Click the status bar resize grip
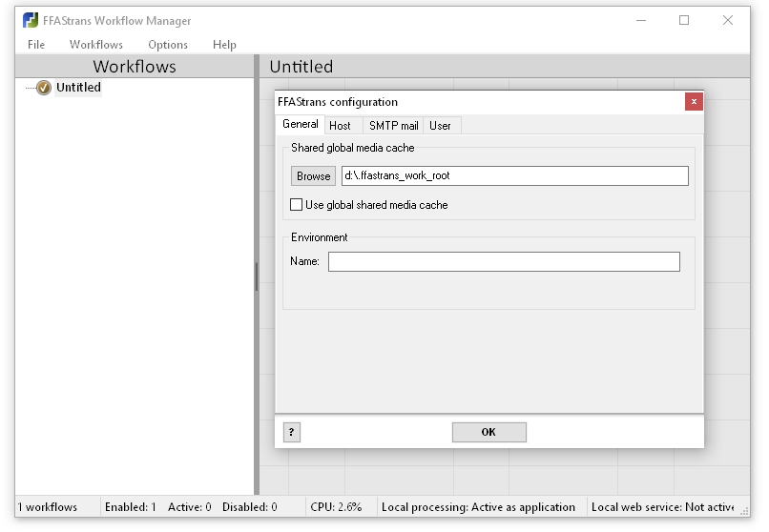769x532 pixels. click(744, 511)
